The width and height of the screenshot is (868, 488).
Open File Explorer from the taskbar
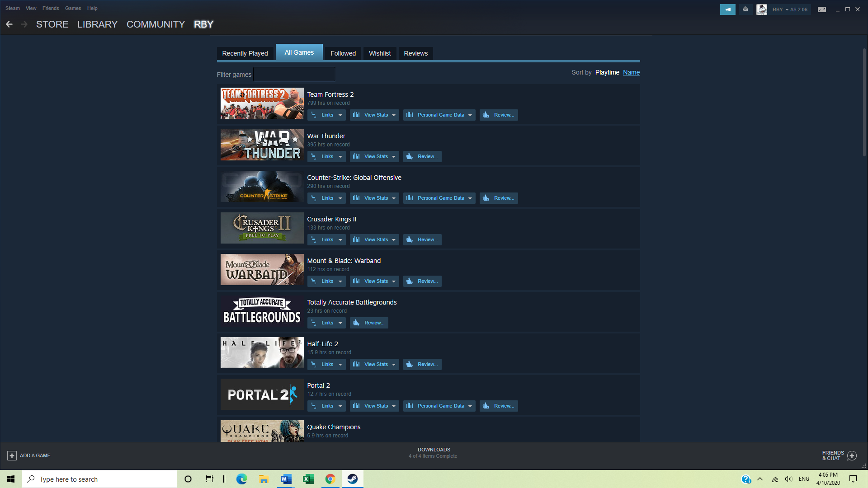click(x=264, y=479)
